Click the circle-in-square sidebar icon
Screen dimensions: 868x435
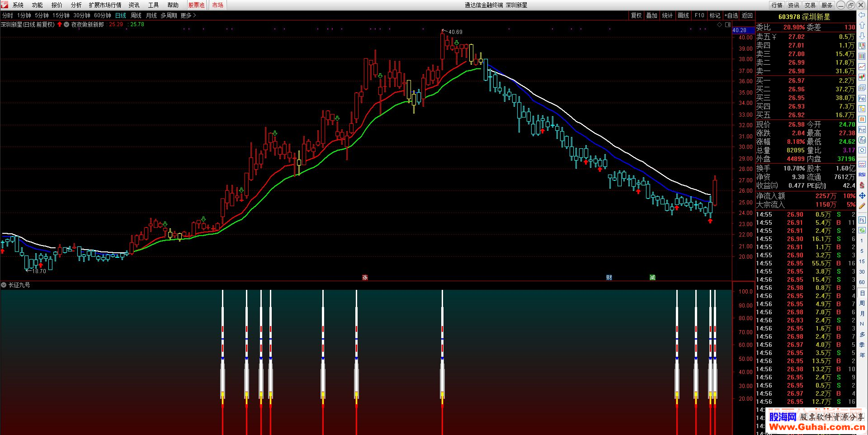[862, 151]
